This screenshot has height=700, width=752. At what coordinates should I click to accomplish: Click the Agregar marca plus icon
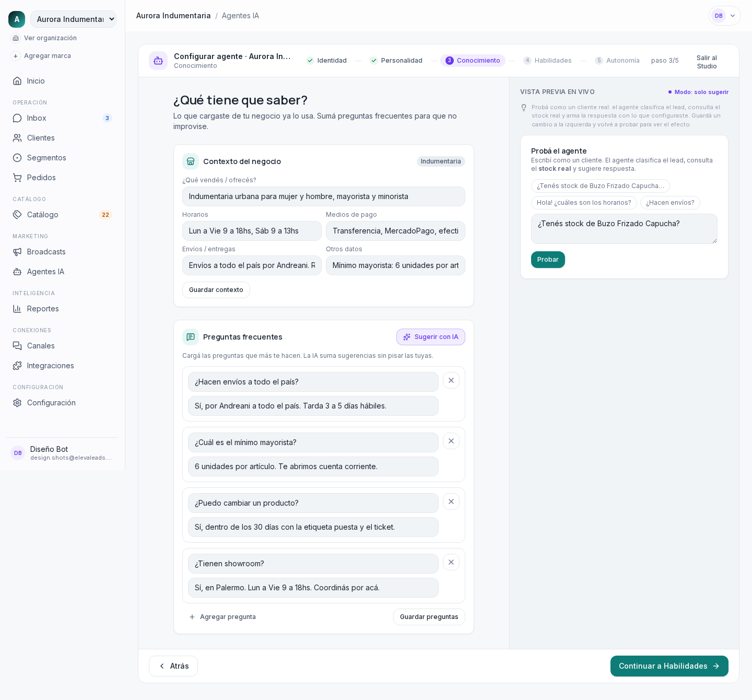16,56
